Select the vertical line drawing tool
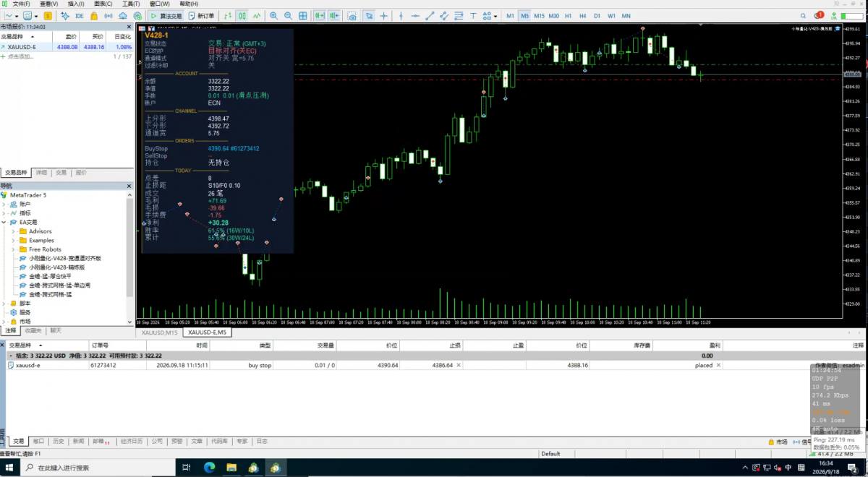 (x=401, y=15)
